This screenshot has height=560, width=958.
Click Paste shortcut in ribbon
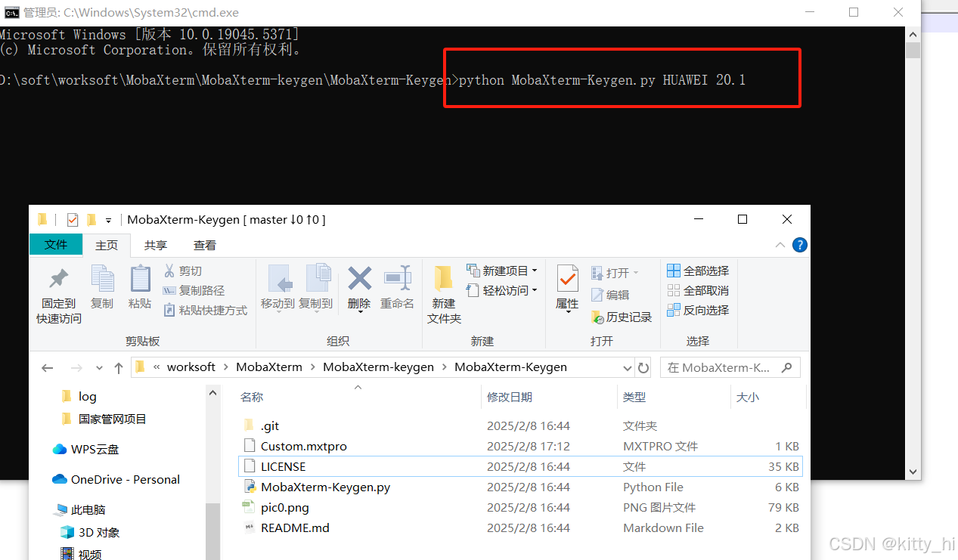tap(205, 310)
